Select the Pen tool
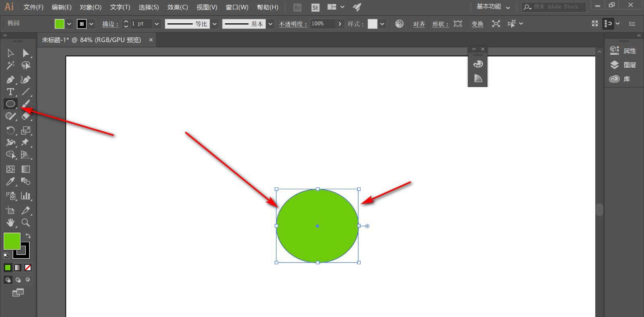This screenshot has height=317, width=644. click(x=10, y=80)
